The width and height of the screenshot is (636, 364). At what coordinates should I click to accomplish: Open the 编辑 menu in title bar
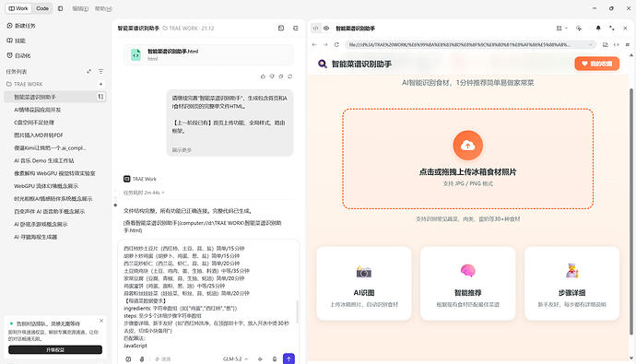coord(80,8)
